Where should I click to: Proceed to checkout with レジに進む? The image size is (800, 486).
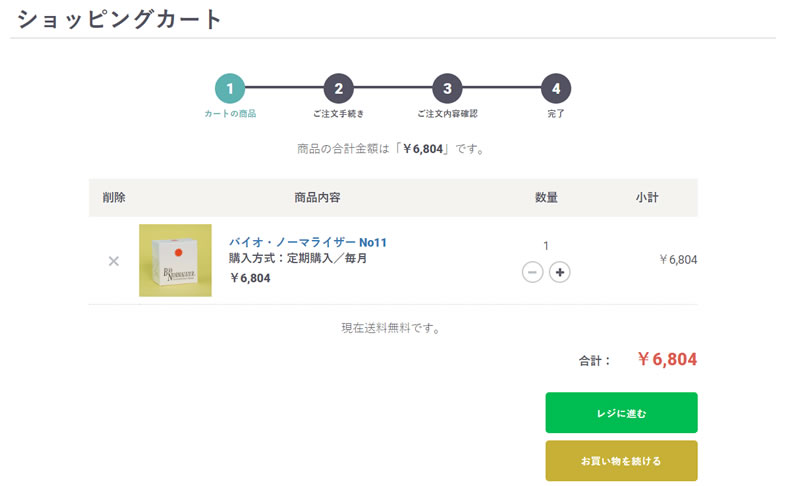point(621,413)
